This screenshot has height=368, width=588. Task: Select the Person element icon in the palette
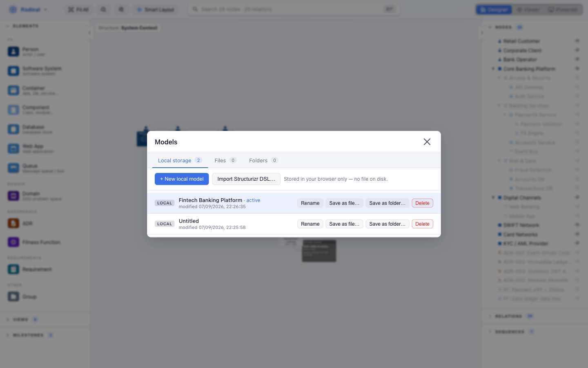(x=13, y=52)
